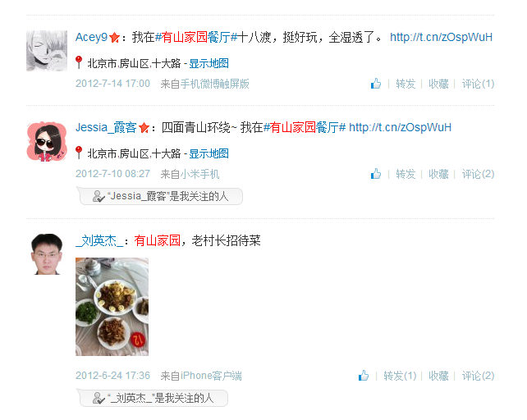Viewport: 527px width, 420px height.
Task: Open Acey9's avatar profile picture
Action: pos(47,51)
